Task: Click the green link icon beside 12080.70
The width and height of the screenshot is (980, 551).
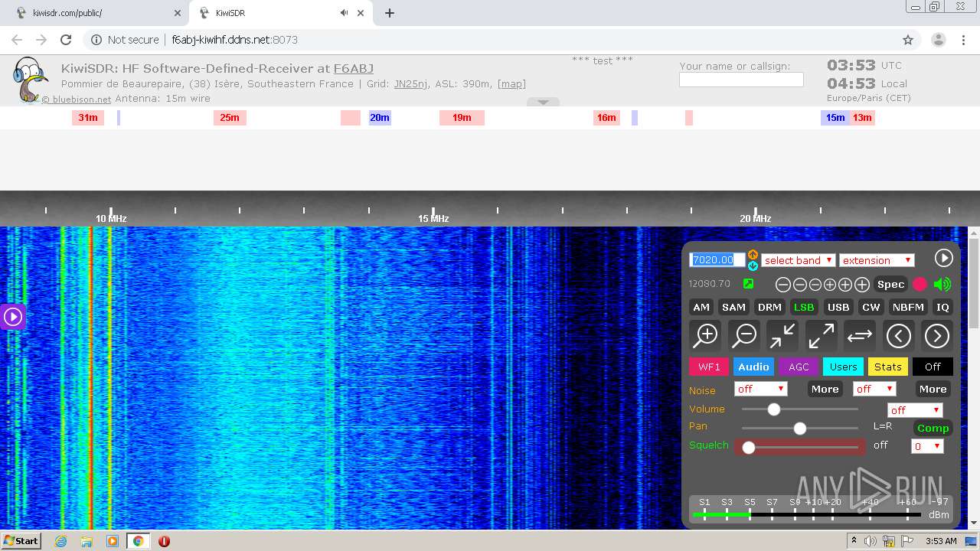Action: [748, 284]
